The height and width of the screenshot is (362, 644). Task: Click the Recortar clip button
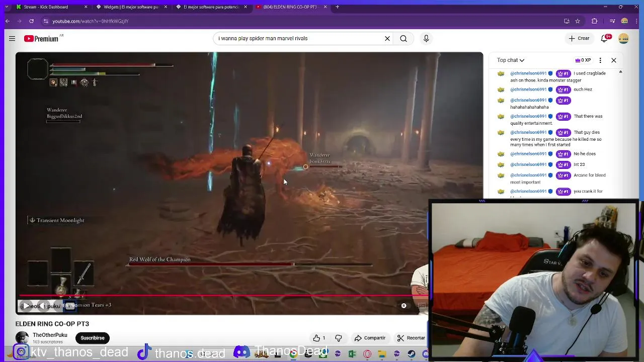[x=411, y=338]
